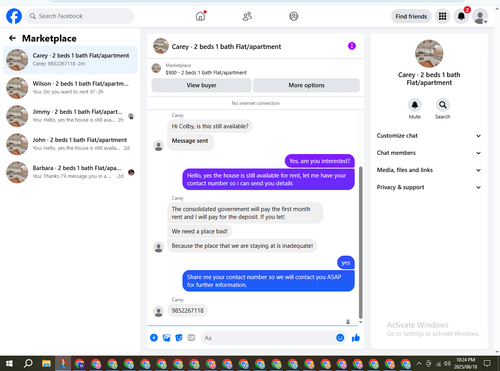Choose a sticker icon in composer
Viewport: 500px width, 371px height.
click(179, 338)
